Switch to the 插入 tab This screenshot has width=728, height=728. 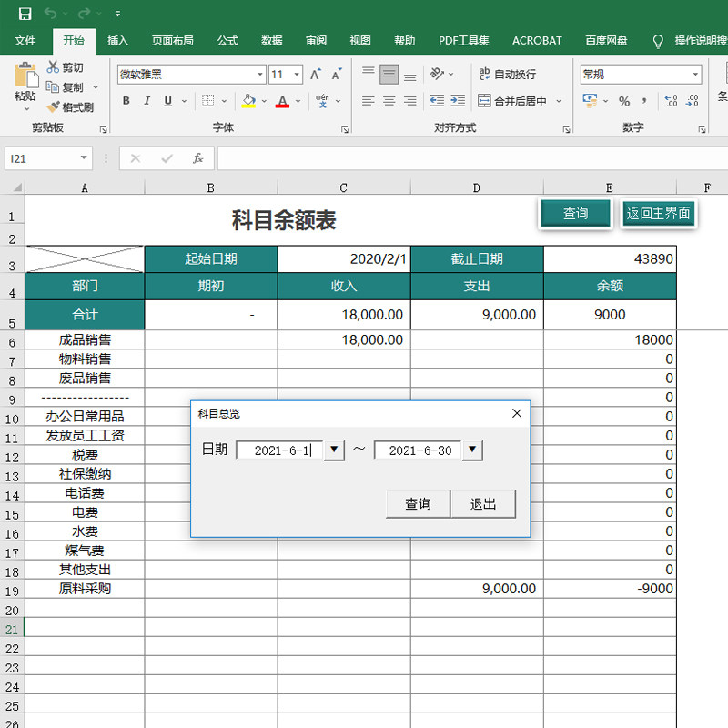pos(118,41)
